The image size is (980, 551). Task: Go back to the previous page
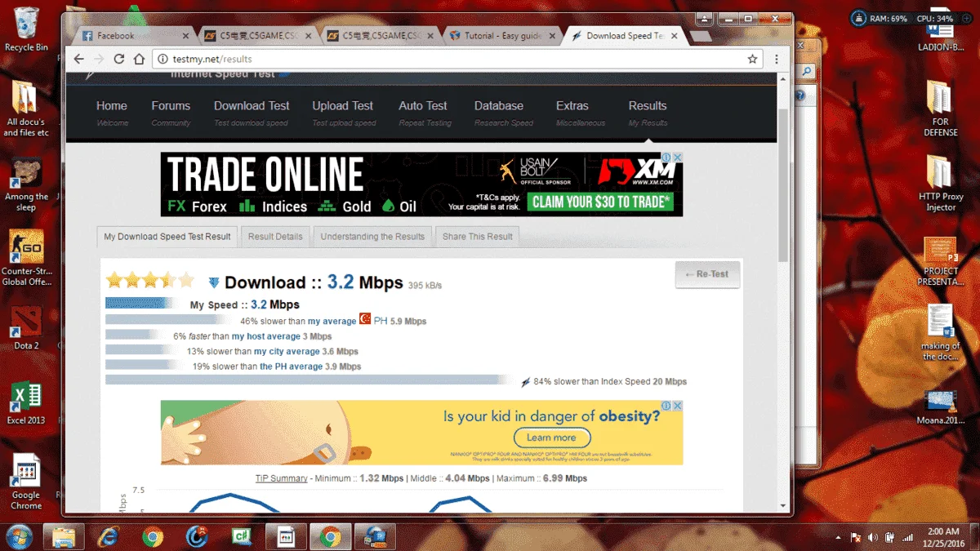[79, 59]
